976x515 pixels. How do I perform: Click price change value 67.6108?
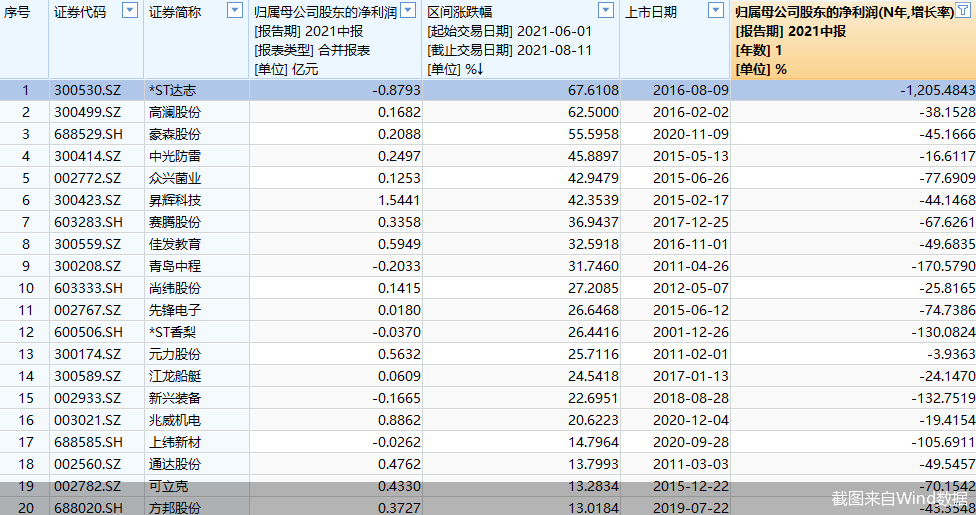593,90
